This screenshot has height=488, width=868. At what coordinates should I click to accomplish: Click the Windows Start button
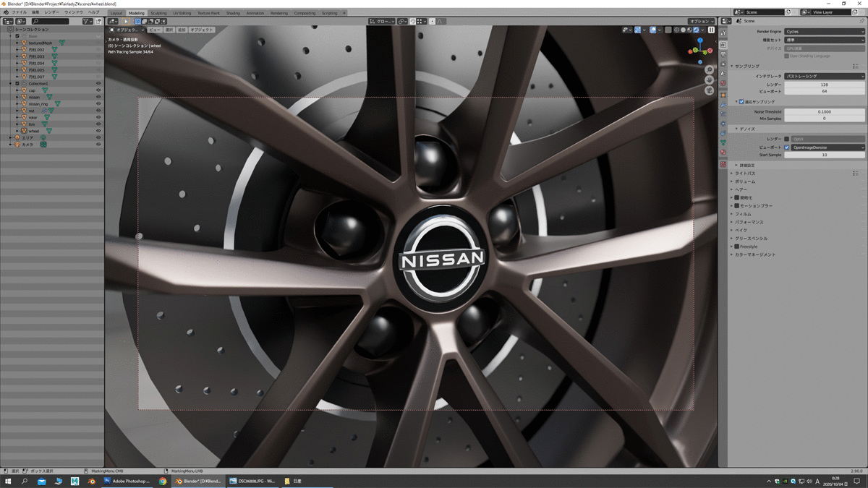(x=8, y=481)
